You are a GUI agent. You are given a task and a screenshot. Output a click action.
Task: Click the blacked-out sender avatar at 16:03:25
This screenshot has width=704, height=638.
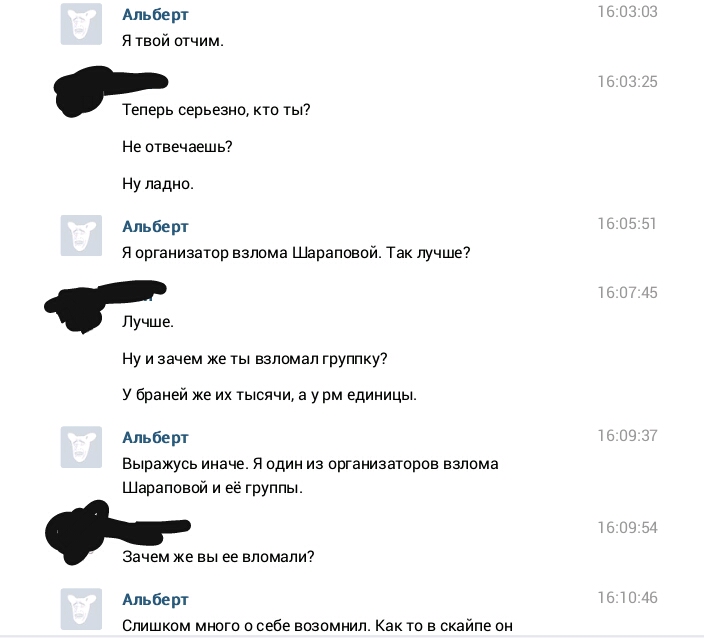(x=79, y=91)
